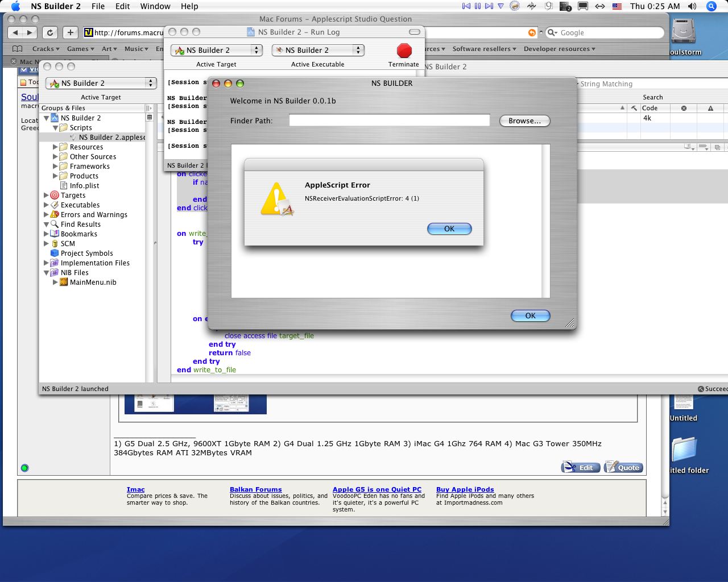Collapse the NIB Files group

pos(47,273)
